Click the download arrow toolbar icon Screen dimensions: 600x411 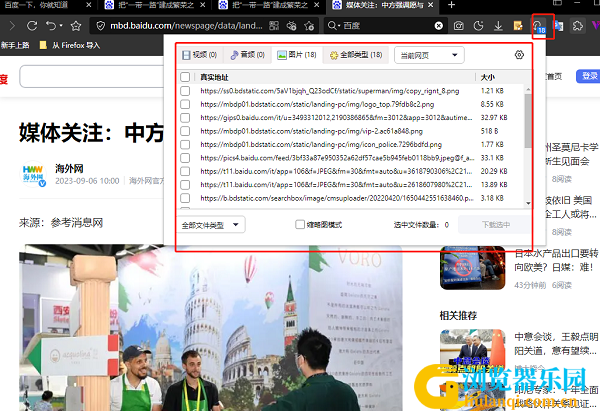click(x=498, y=26)
